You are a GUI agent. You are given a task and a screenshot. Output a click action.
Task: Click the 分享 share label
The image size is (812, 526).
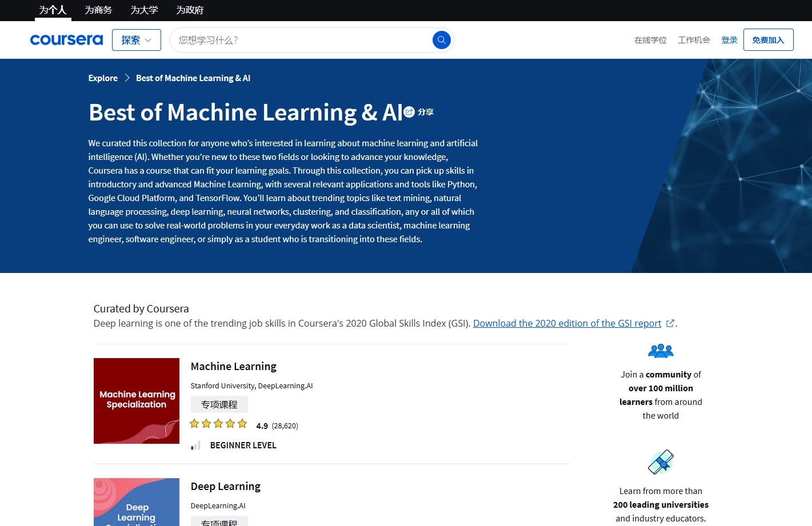(x=426, y=112)
